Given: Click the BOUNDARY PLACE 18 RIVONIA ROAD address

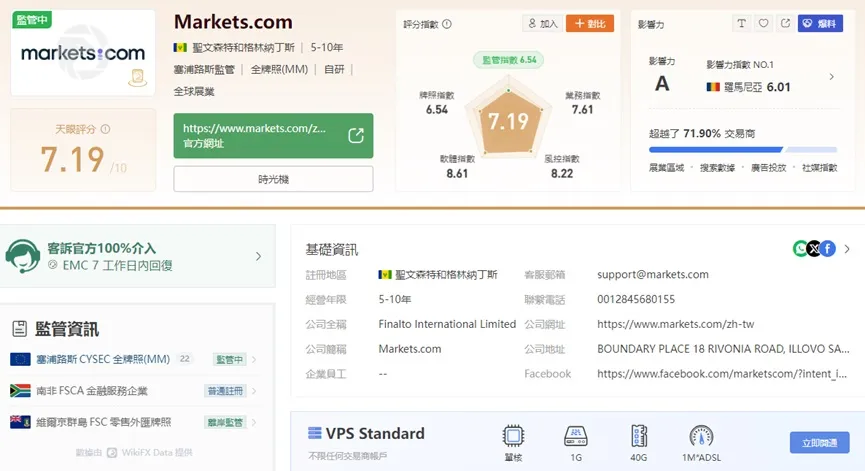Looking at the screenshot, I should pyautogui.click(x=723, y=349).
